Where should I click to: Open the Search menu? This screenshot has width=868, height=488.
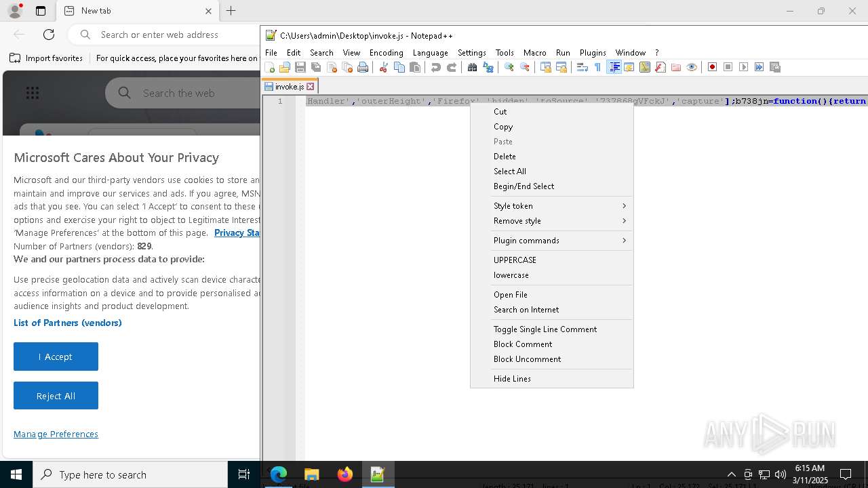click(321, 52)
